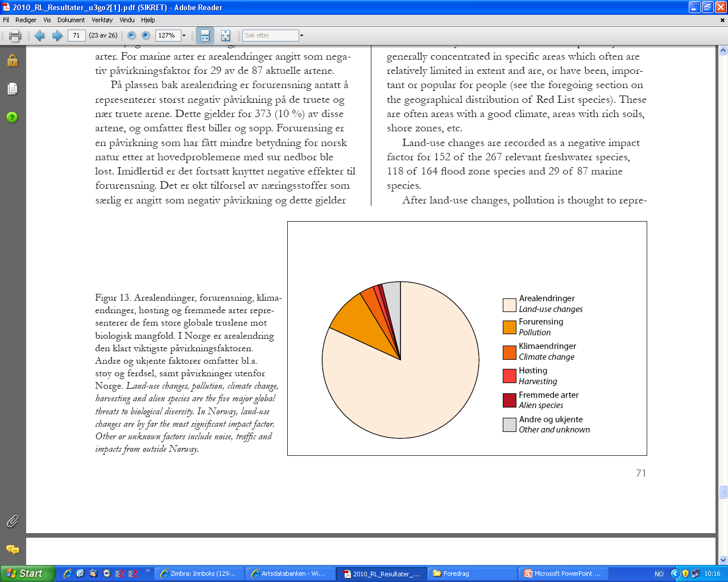Click the vertical scrollbar thumb
Screen dimensions: 728x582
pyautogui.click(x=723, y=492)
